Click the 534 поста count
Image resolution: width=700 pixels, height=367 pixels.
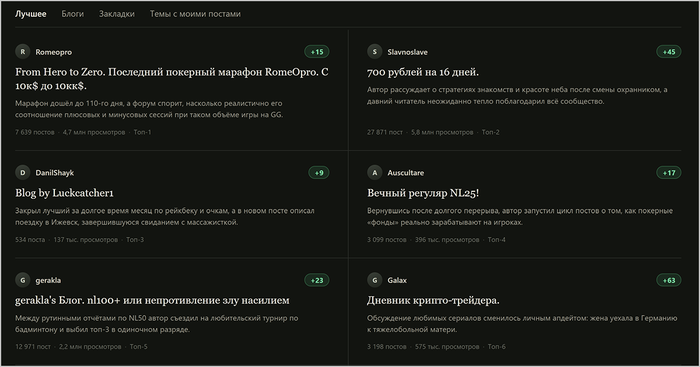[x=30, y=240]
